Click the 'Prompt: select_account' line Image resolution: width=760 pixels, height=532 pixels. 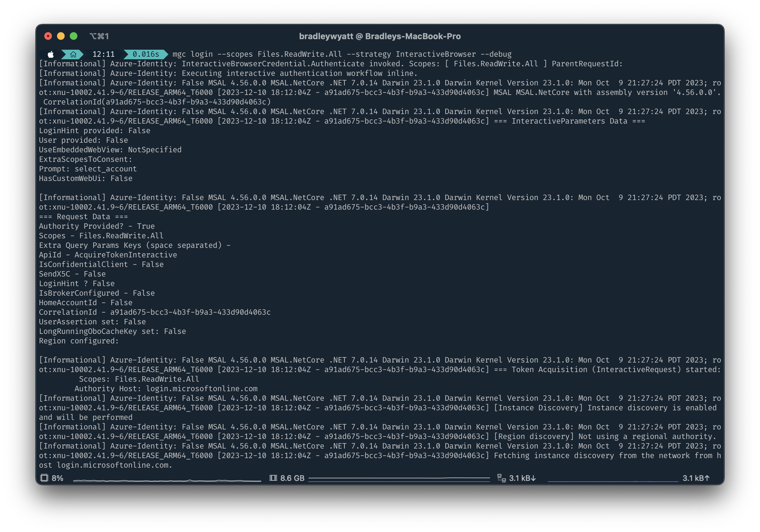pyautogui.click(x=88, y=169)
